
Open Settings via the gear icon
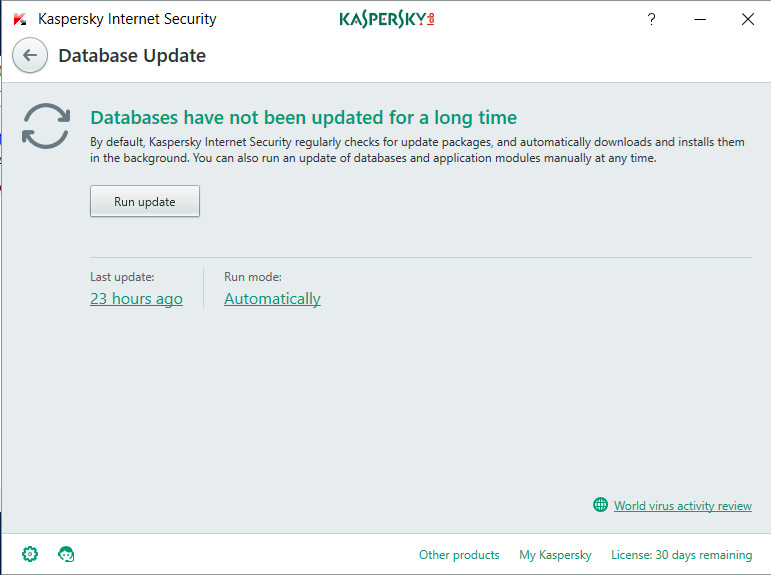(x=30, y=554)
